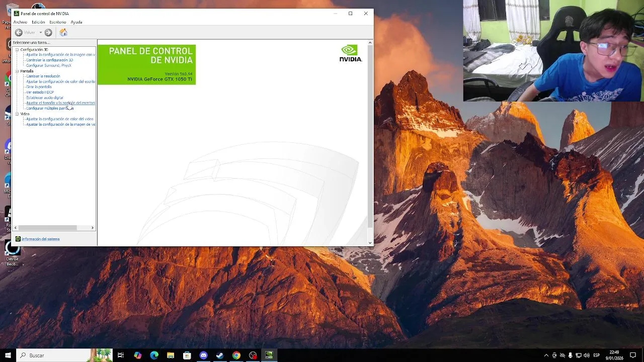Go back with the Volver arrow button
This screenshot has height=362, width=644.
point(19,32)
